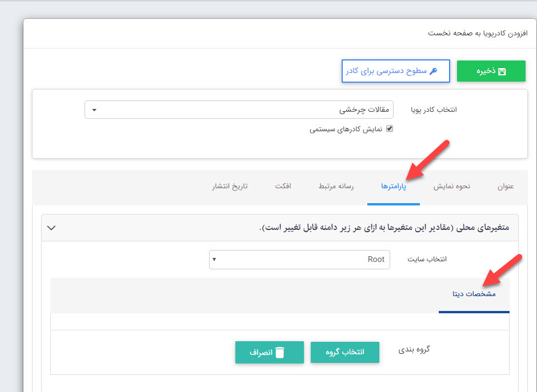Click the dropdown caret on the dynamic frame selector
Image resolution: width=537 pixels, height=392 pixels.
point(94,110)
